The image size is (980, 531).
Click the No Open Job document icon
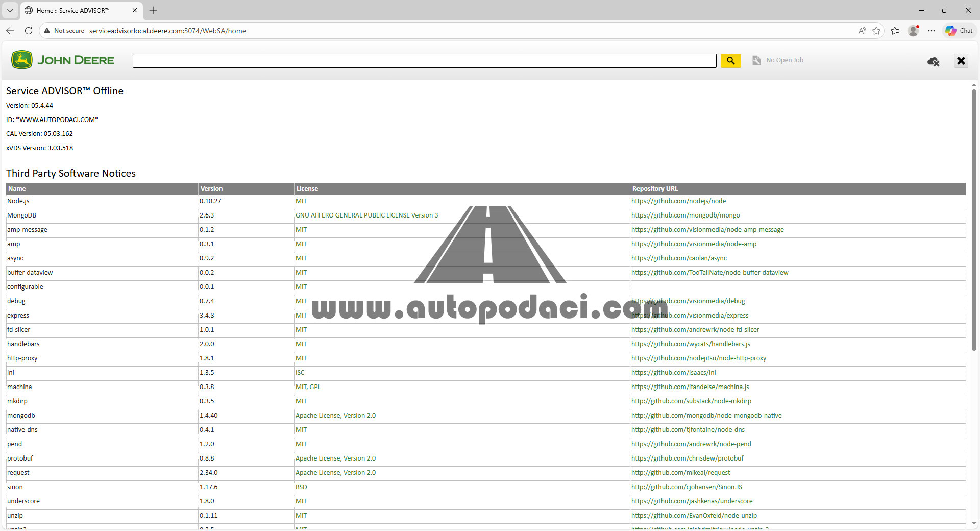pos(756,60)
